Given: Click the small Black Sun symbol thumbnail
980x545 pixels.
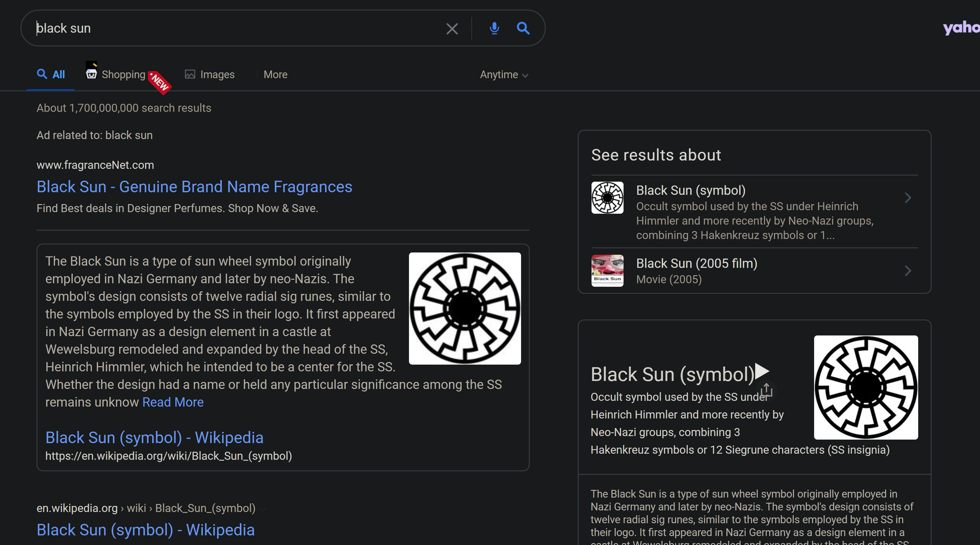Looking at the screenshot, I should point(607,197).
